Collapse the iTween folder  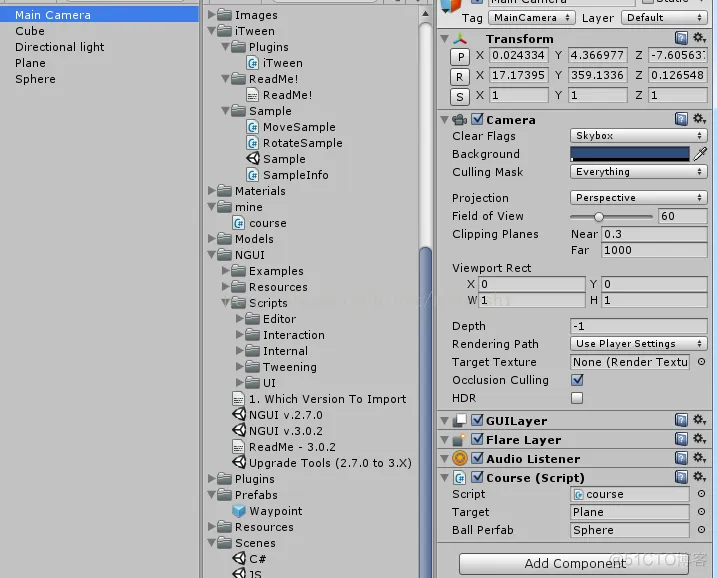[211, 31]
